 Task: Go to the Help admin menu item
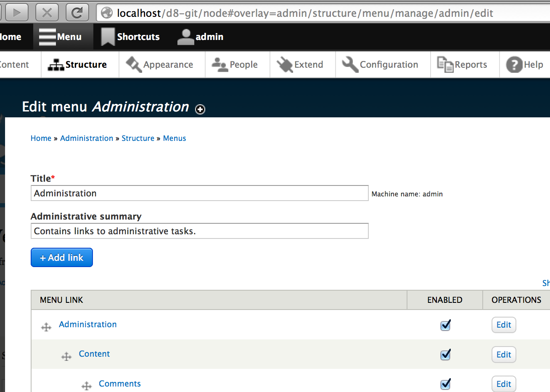pos(525,65)
